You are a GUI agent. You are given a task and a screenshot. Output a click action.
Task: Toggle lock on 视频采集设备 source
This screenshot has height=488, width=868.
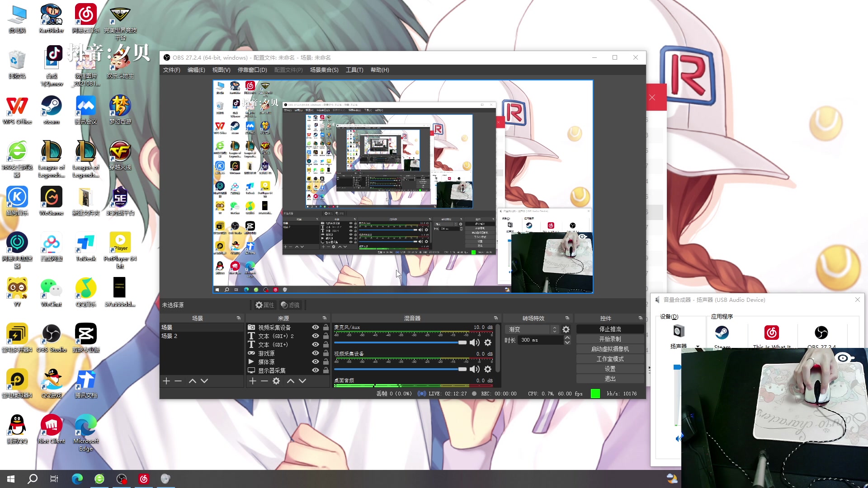[326, 327]
